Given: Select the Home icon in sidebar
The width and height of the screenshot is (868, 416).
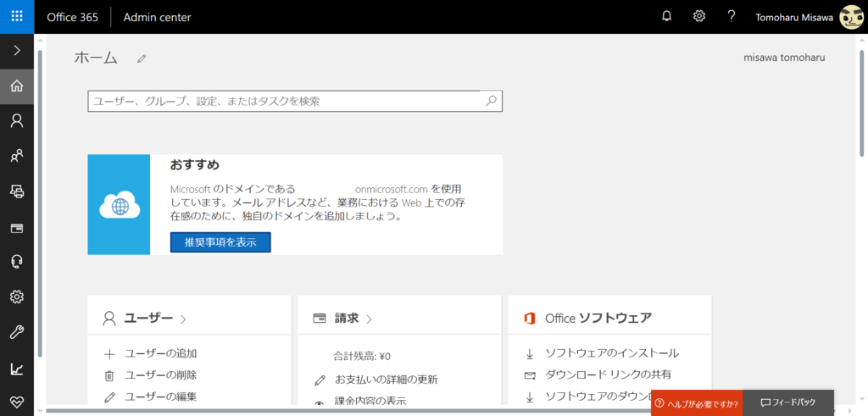Looking at the screenshot, I should point(17,86).
